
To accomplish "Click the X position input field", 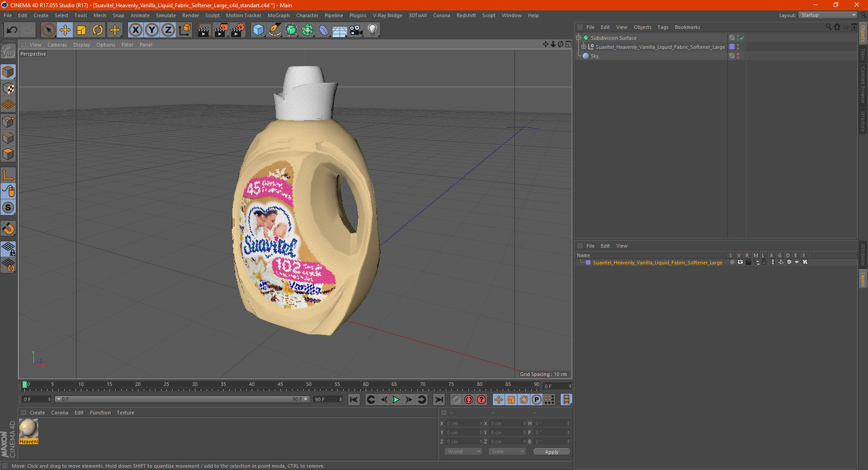I will [463, 423].
